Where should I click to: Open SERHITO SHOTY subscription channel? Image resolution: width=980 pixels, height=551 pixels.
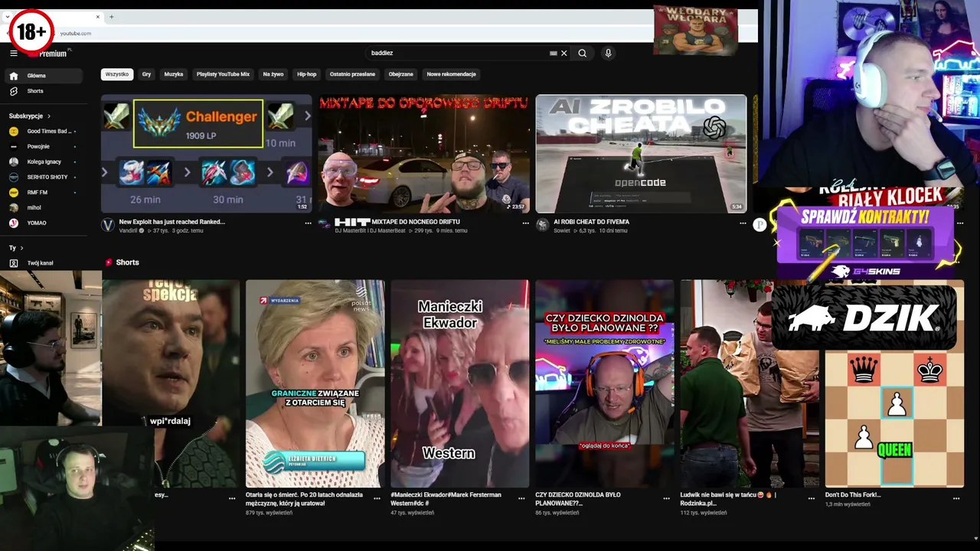click(44, 177)
